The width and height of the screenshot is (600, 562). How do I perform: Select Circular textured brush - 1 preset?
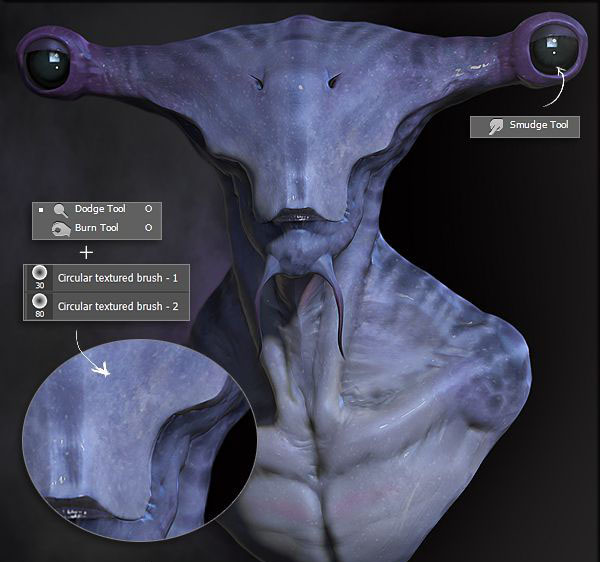pyautogui.click(x=106, y=278)
